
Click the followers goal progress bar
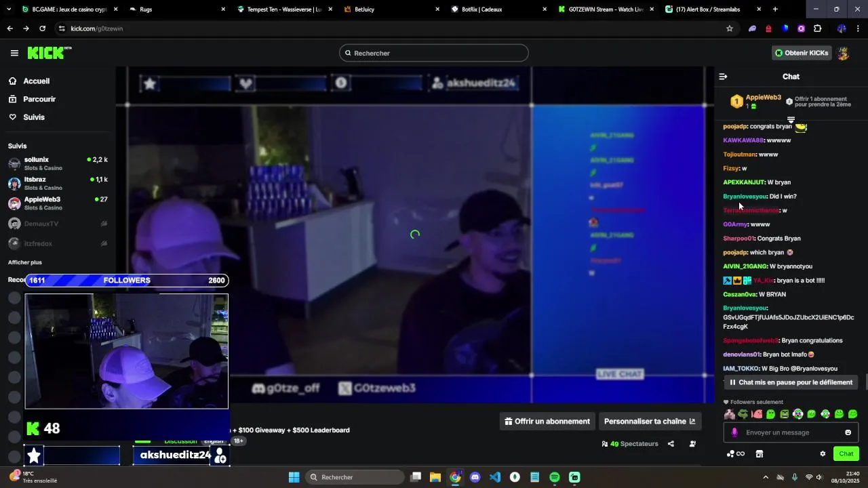[127, 281]
